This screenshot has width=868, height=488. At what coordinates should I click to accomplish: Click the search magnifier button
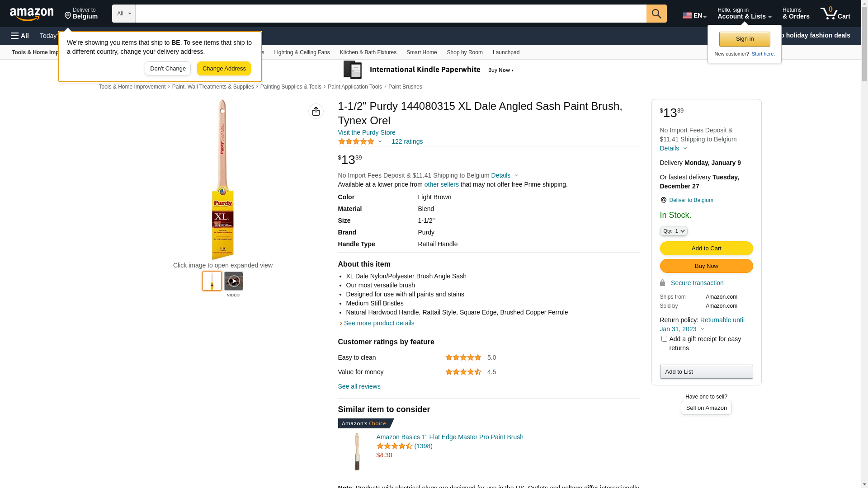click(x=656, y=14)
